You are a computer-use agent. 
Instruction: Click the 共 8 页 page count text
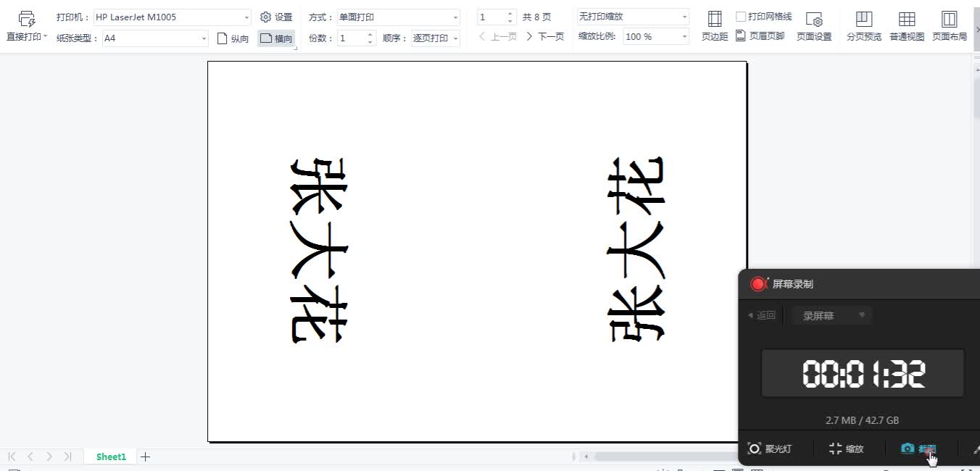pos(536,17)
